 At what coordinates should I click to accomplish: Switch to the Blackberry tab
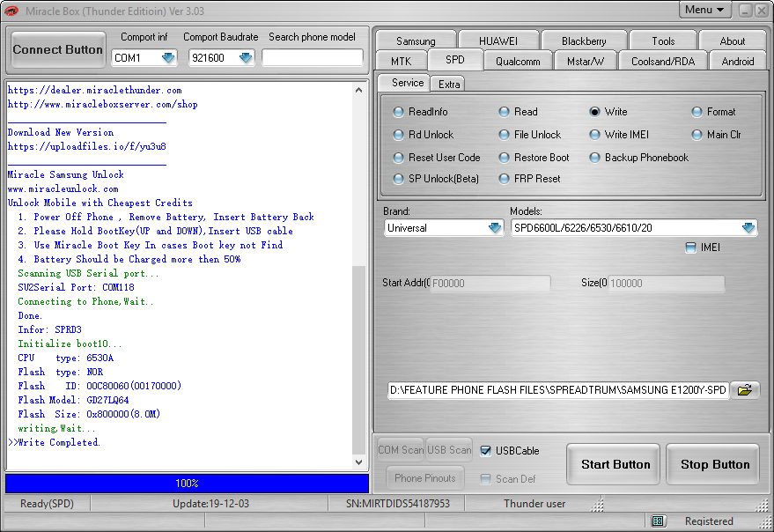(x=584, y=41)
